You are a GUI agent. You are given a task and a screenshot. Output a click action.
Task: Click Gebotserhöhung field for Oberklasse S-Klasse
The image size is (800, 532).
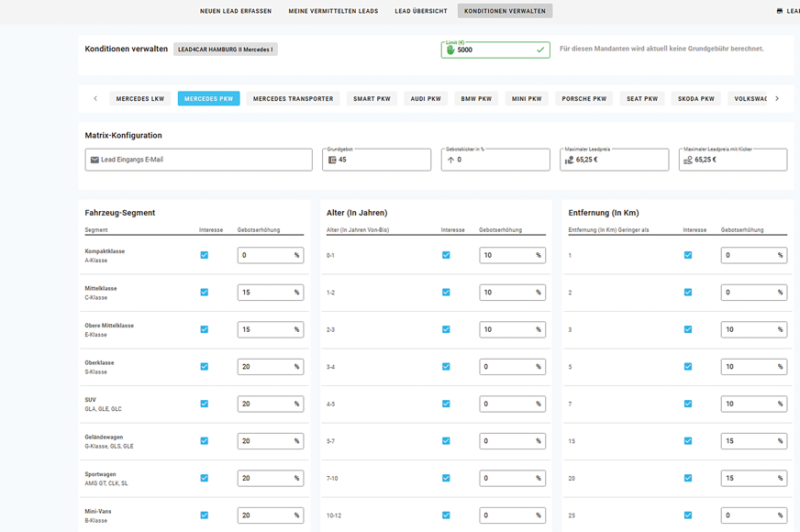tap(264, 367)
